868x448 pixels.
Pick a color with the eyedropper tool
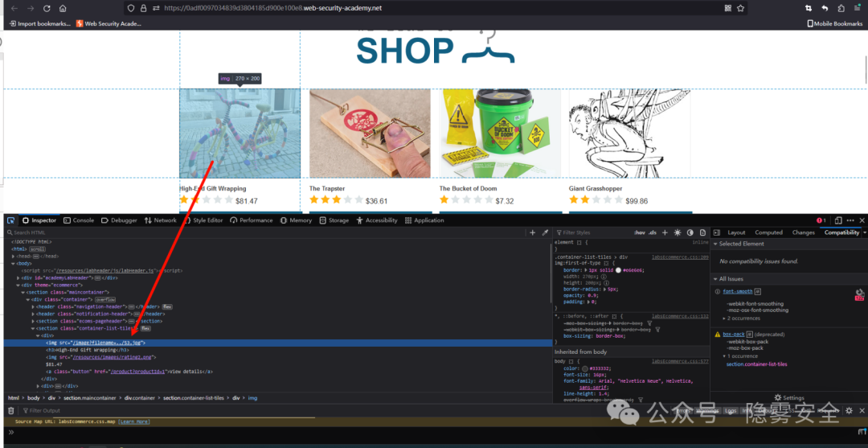tap(545, 232)
